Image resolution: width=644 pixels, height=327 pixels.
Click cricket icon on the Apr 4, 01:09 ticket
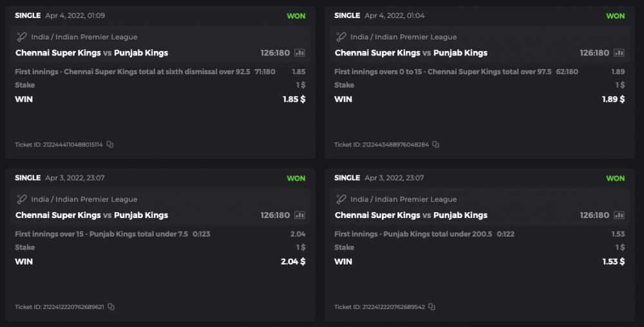[22, 37]
